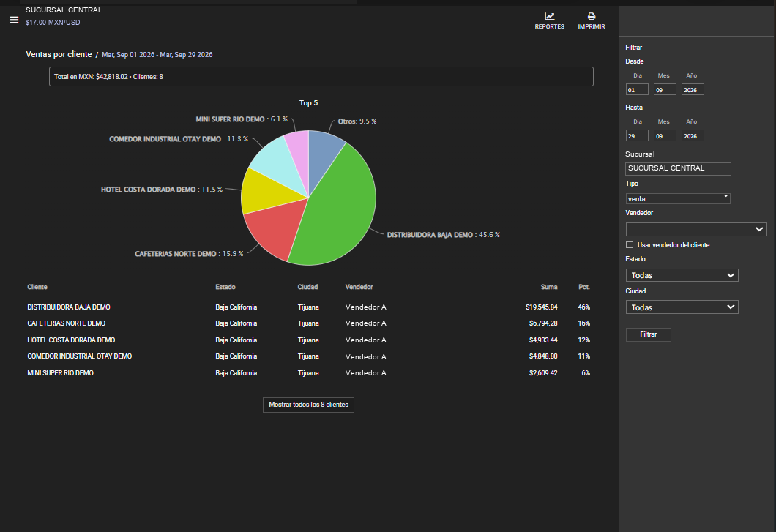Select CAFETERIAS NORTE DEMO table row name
776x532 pixels.
click(67, 323)
